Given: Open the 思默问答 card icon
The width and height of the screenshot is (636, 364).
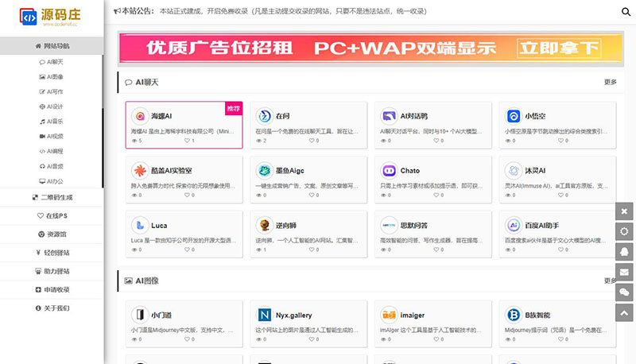Looking at the screenshot, I should click(389, 226).
